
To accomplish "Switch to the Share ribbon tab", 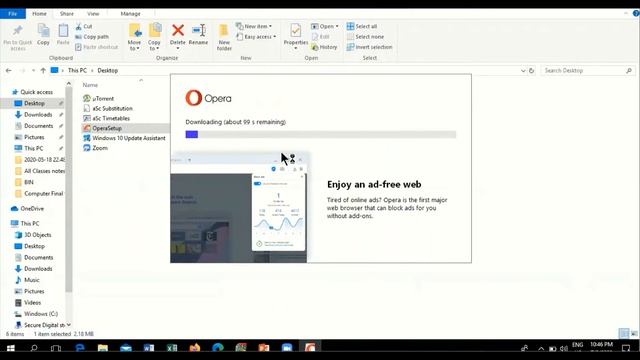I will coord(67,13).
